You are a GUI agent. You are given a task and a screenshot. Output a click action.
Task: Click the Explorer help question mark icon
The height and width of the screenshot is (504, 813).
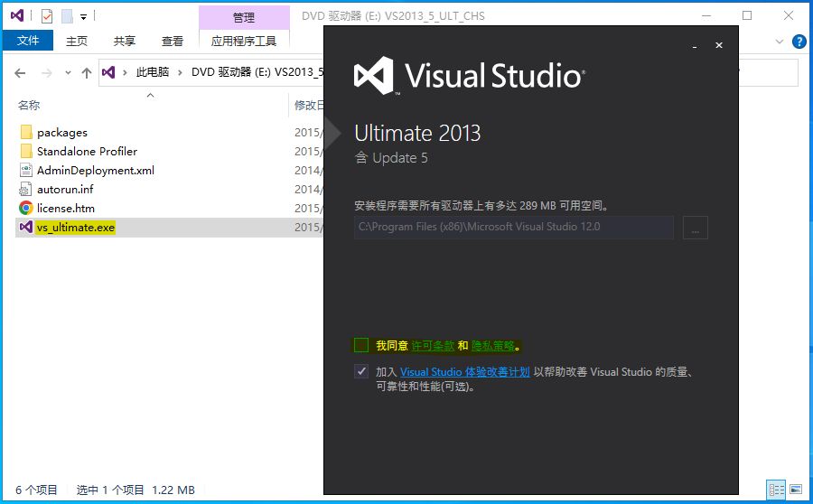[799, 42]
